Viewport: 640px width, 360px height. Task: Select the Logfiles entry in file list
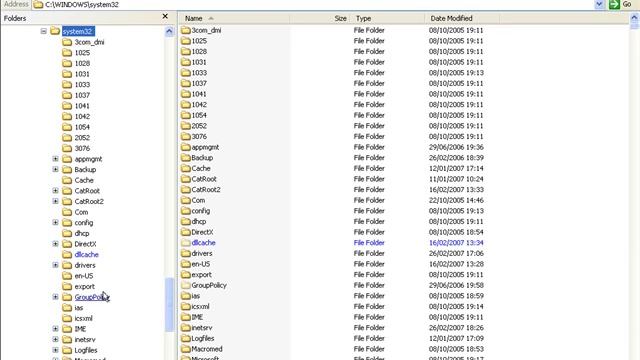point(203,338)
